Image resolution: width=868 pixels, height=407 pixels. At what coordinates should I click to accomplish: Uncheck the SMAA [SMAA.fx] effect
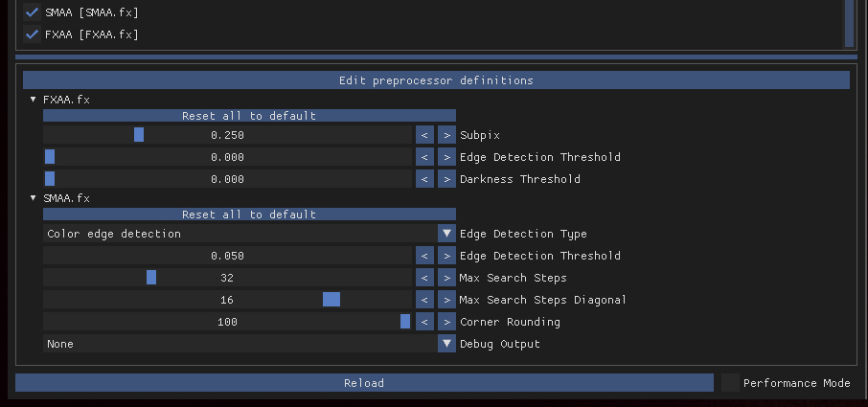point(33,12)
